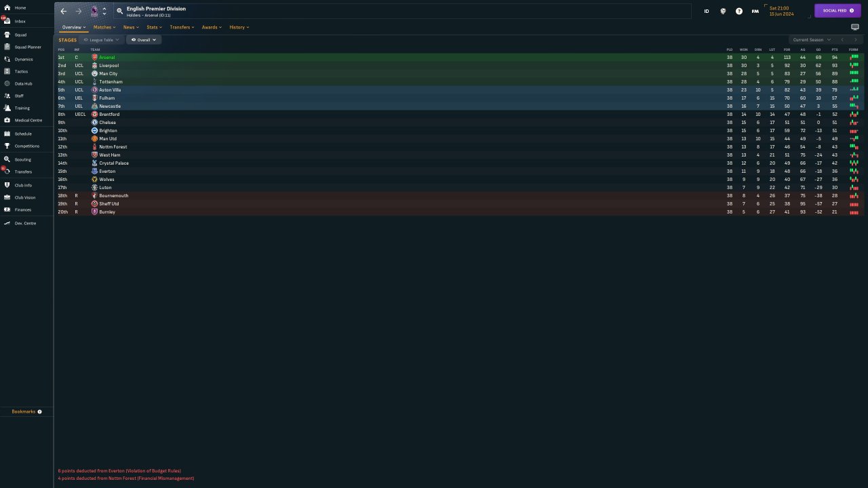
Task: Open the Overview tab dropdown
Action: [x=74, y=28]
